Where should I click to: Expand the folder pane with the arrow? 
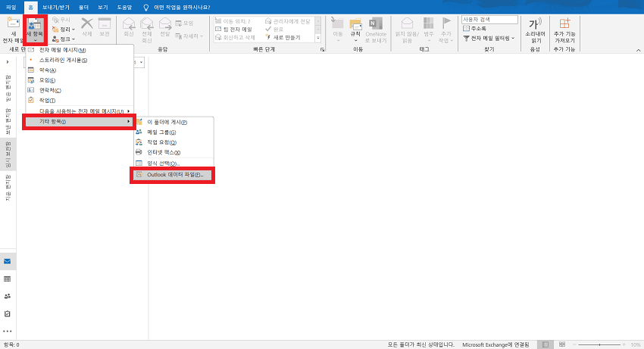(x=8, y=62)
